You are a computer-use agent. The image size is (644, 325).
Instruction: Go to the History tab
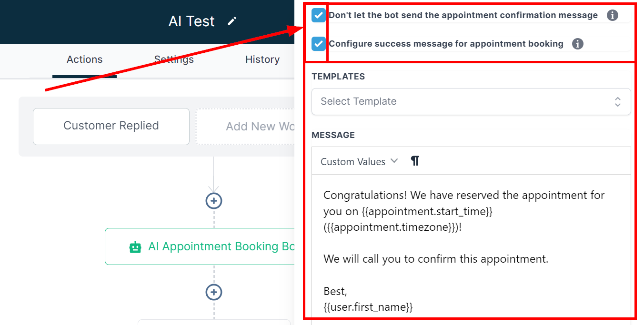(x=262, y=59)
